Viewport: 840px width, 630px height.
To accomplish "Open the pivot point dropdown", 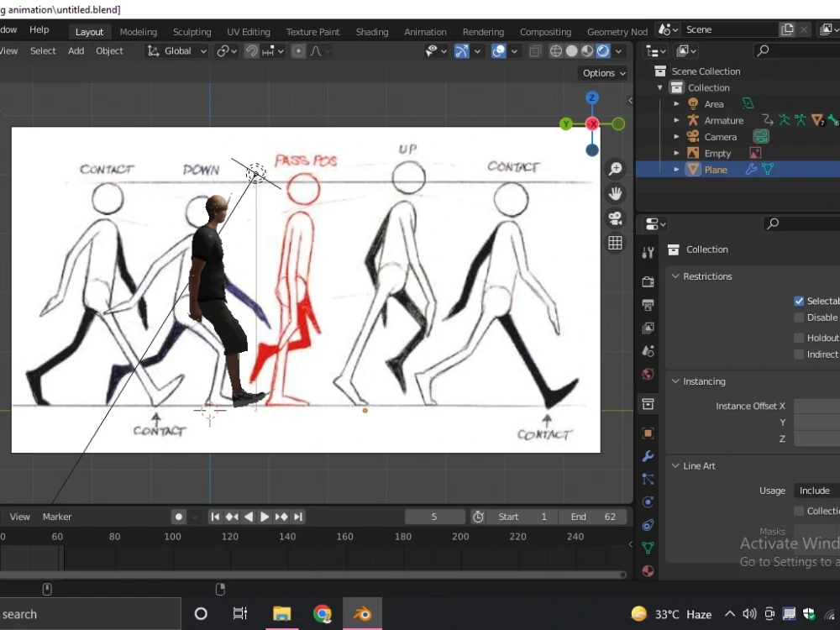I will click(227, 51).
